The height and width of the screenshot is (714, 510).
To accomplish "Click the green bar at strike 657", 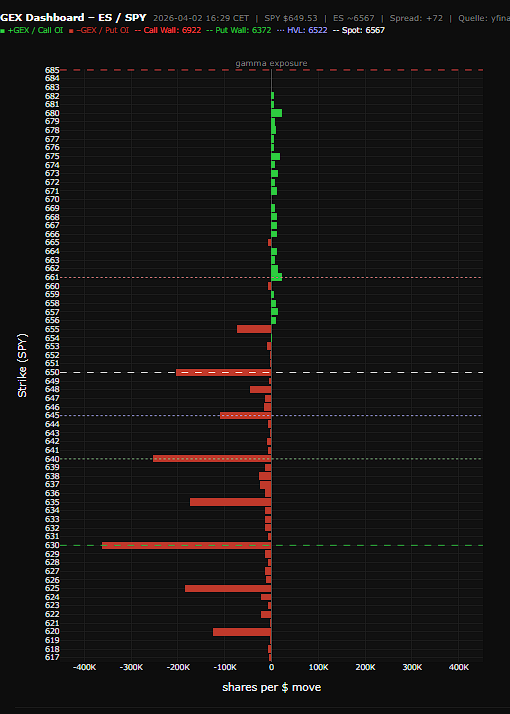I will pyautogui.click(x=275, y=311).
